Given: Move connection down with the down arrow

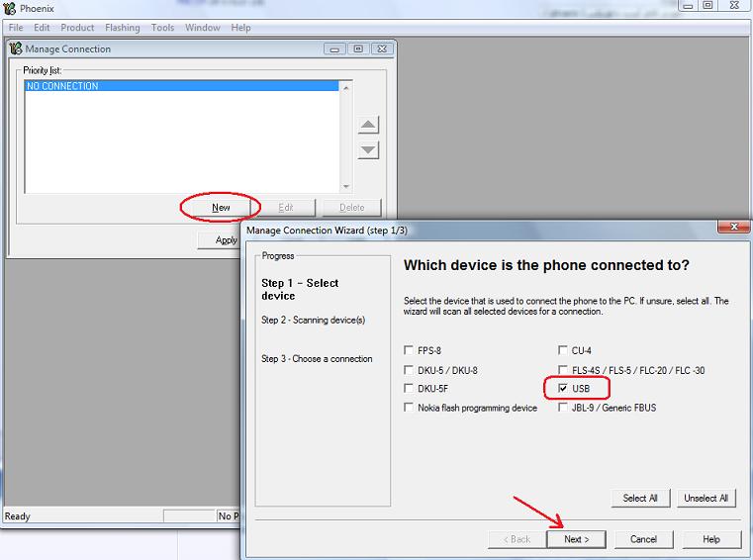Looking at the screenshot, I should point(368,150).
